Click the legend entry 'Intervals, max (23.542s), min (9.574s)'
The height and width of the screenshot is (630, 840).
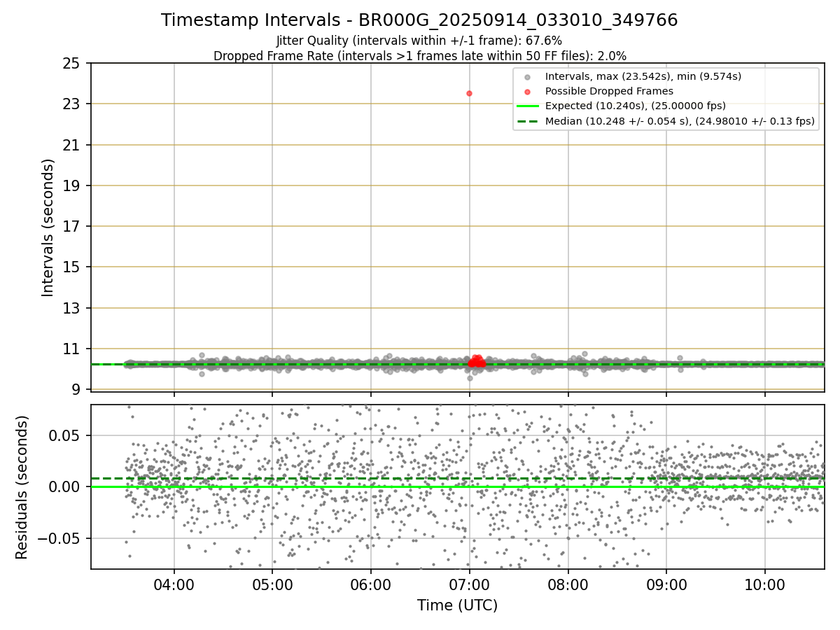[x=643, y=76]
